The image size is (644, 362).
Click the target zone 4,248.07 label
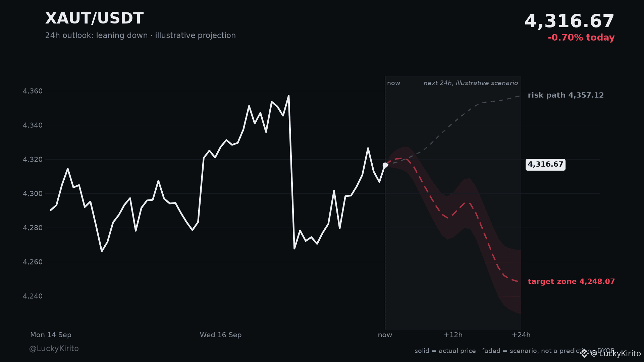(571, 282)
